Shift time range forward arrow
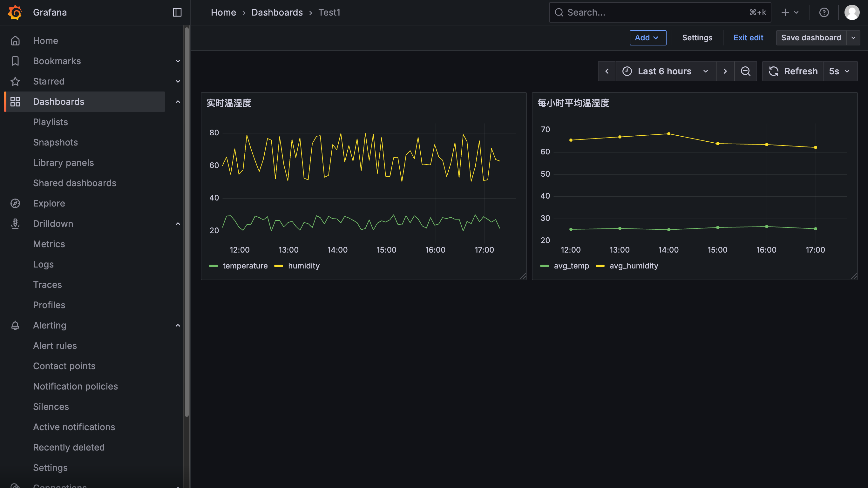Viewport: 868px width, 488px height. (725, 71)
